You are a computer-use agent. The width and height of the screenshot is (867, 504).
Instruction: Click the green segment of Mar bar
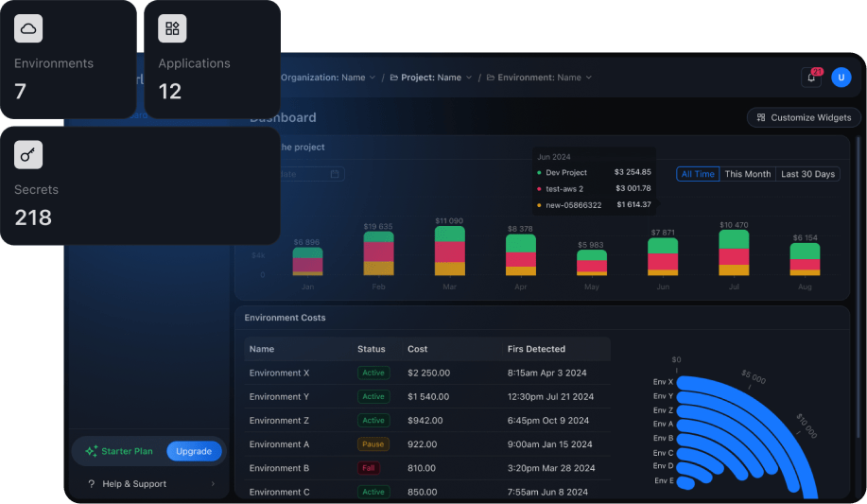449,234
